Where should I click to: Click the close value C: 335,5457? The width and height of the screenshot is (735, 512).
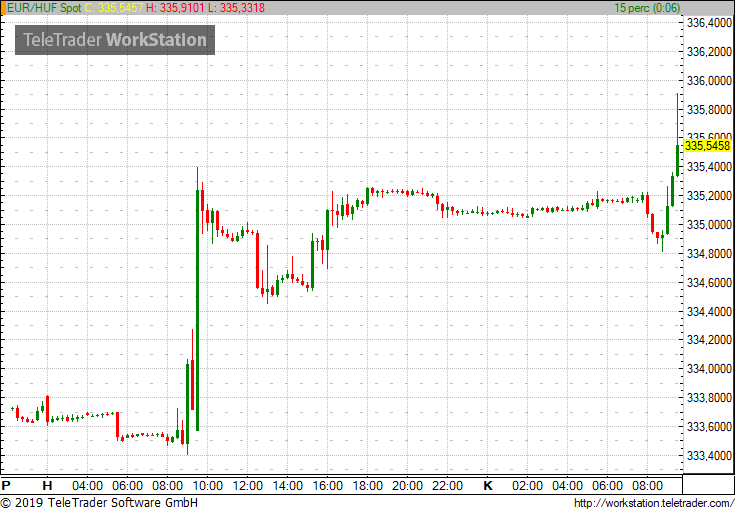tap(114, 8)
